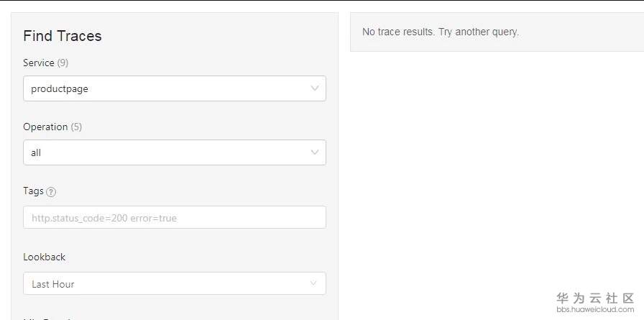Image resolution: width=644 pixels, height=320 pixels.
Task: Click the Lookback field label
Action: 44,257
